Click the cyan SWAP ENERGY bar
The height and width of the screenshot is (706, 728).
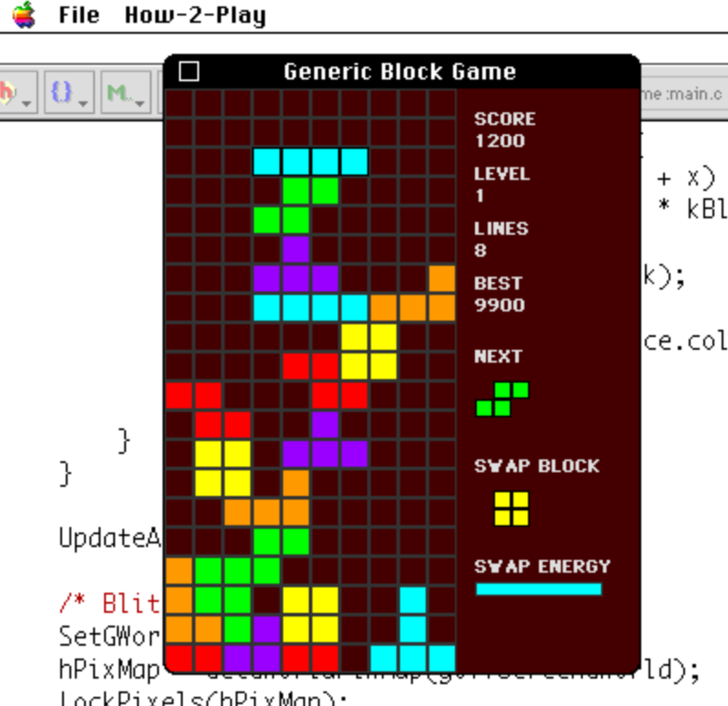pos(538,589)
